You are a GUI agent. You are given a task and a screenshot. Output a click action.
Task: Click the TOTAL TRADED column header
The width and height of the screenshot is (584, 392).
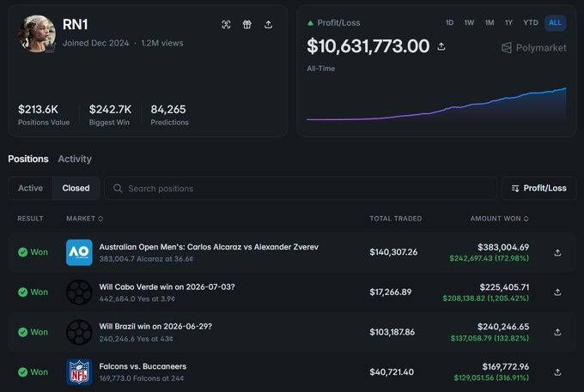pyautogui.click(x=396, y=219)
